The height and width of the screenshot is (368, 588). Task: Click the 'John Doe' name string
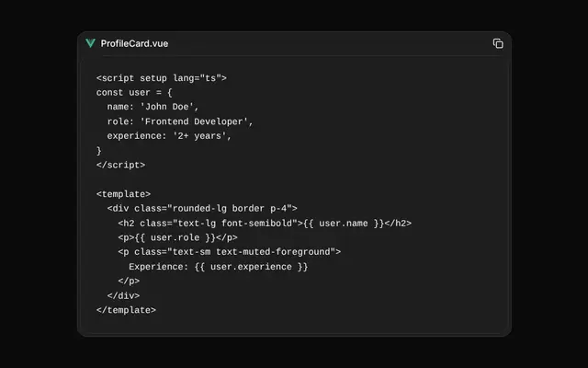(169, 107)
